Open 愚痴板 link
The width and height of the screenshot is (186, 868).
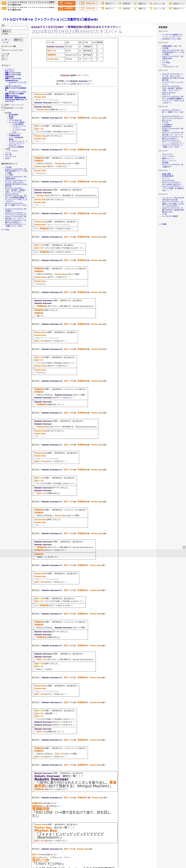tap(11, 139)
